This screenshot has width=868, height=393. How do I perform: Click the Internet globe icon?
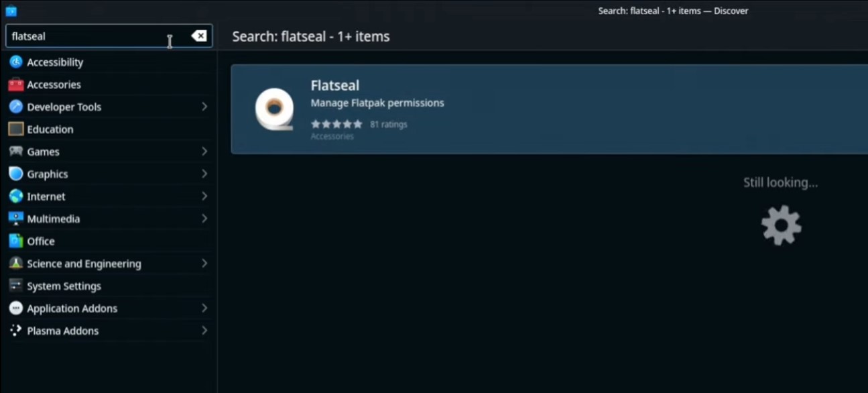coord(15,196)
